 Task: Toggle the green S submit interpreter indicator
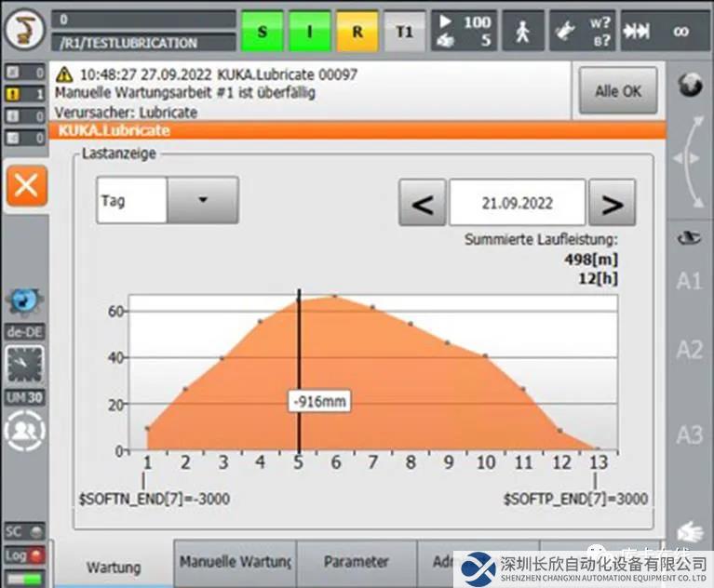pos(263,32)
